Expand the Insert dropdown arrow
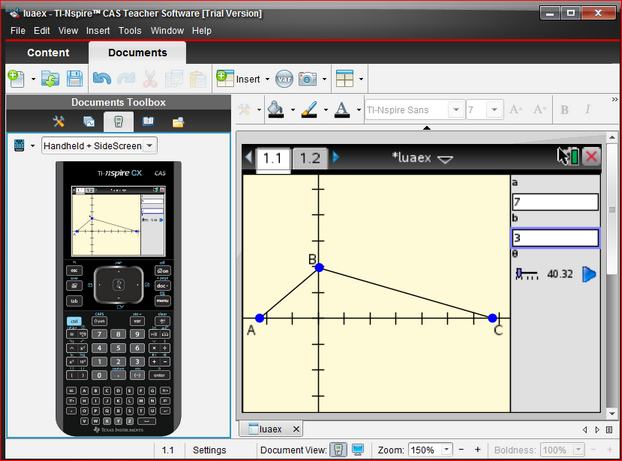Screen dimensions: 622x461 pos(268,78)
